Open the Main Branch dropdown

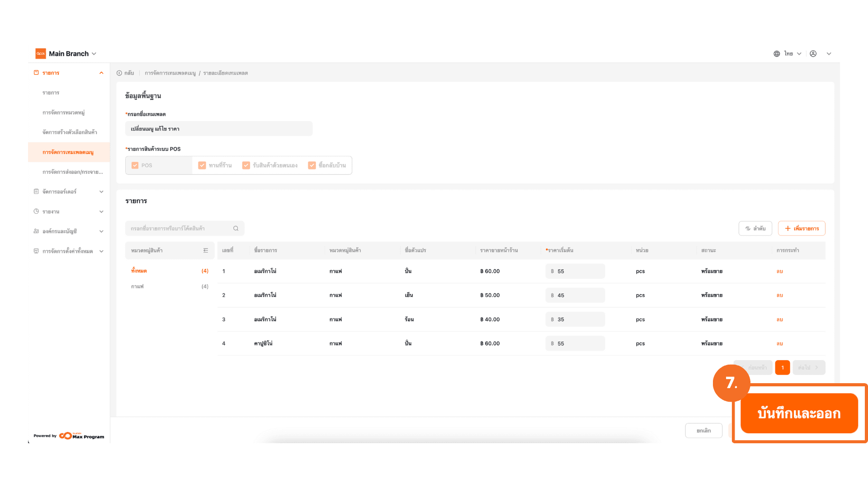[72, 54]
